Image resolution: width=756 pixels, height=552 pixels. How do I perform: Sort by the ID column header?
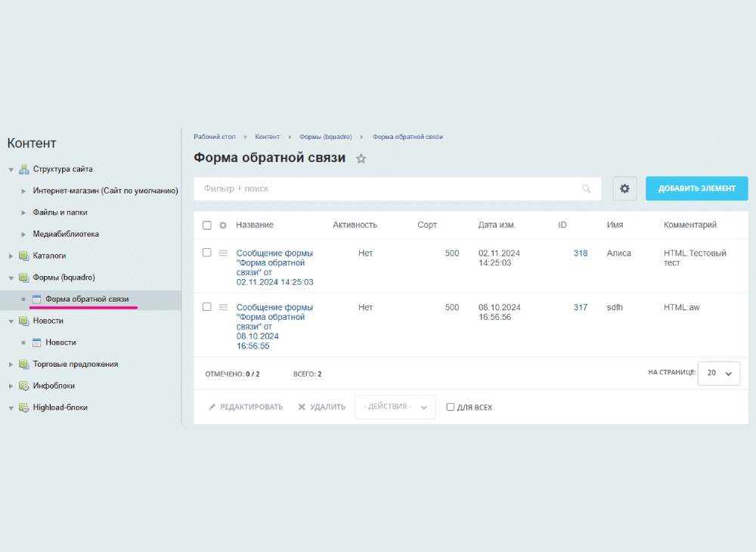[562, 225]
